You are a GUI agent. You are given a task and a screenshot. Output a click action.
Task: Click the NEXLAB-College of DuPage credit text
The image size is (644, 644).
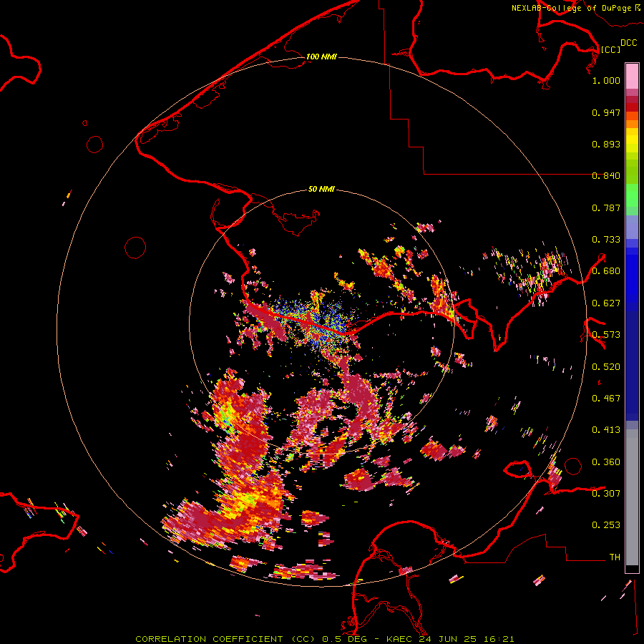[571, 8]
